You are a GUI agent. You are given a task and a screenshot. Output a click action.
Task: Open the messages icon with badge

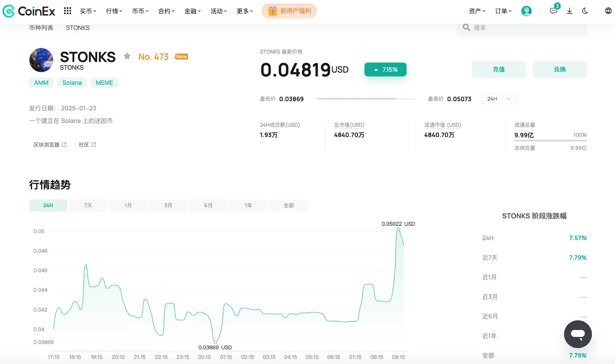[x=554, y=10]
